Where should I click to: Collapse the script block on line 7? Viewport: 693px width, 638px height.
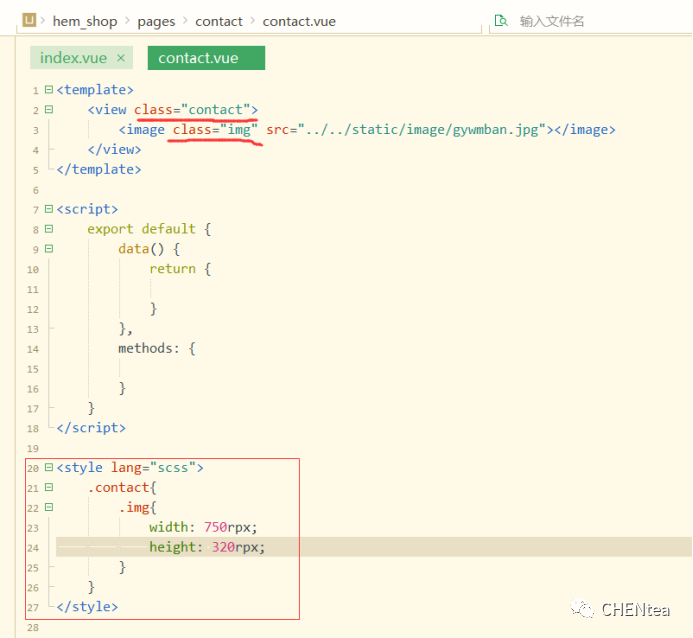pyautogui.click(x=49, y=209)
